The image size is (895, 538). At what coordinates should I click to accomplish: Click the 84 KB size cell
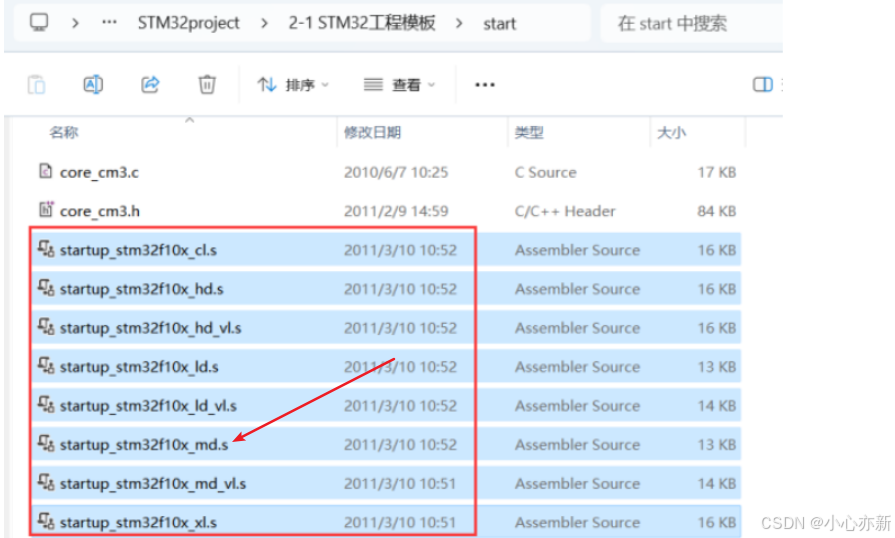(717, 211)
